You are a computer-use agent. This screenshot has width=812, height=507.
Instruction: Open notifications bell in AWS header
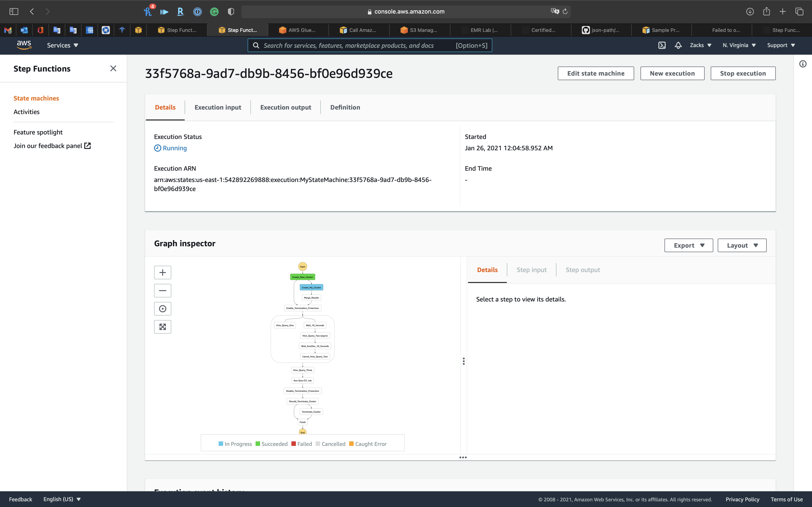[678, 45]
